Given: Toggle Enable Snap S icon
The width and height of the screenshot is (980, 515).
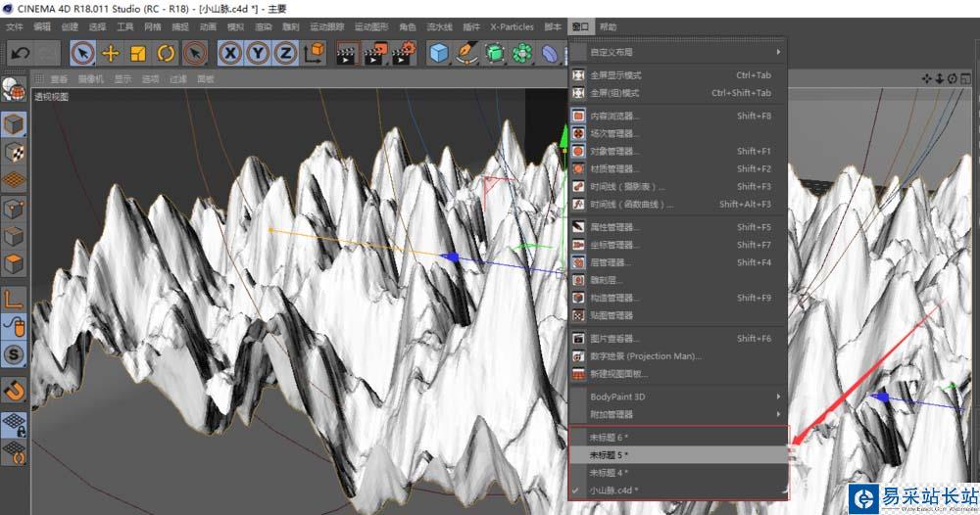Looking at the screenshot, I should coord(14,355).
